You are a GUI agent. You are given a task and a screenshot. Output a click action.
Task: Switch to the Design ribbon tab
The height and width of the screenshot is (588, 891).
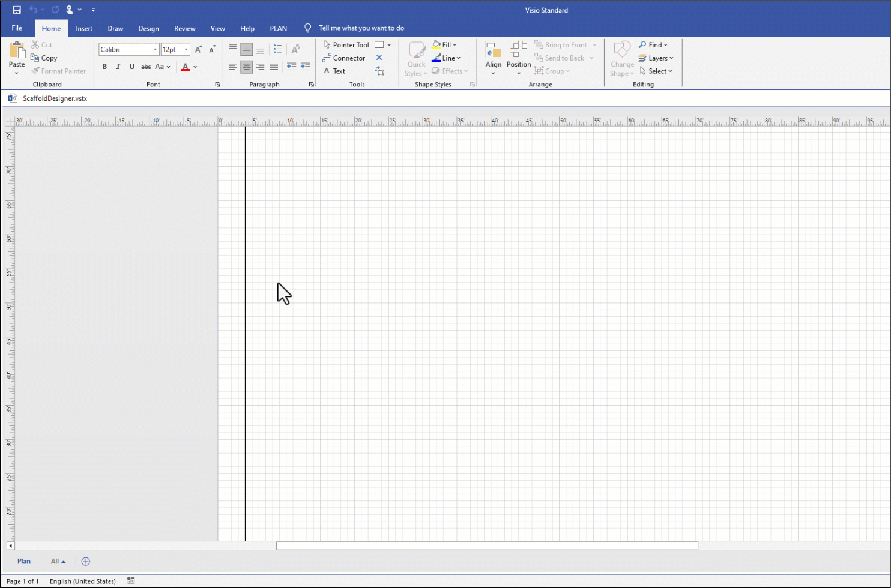[148, 28]
